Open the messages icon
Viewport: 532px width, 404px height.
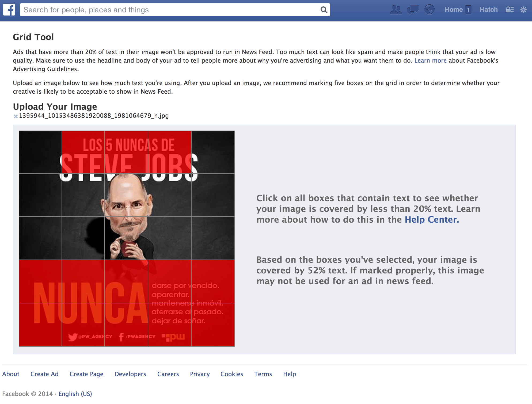tap(413, 10)
